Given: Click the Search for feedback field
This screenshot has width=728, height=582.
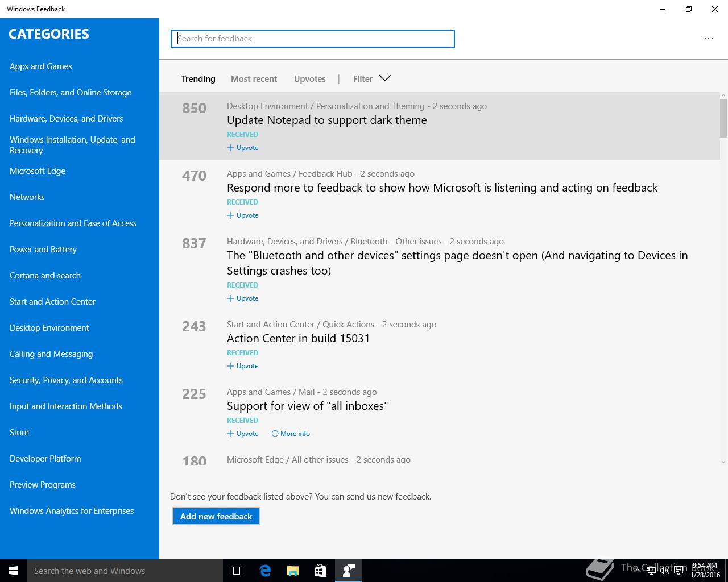Looking at the screenshot, I should pos(313,39).
